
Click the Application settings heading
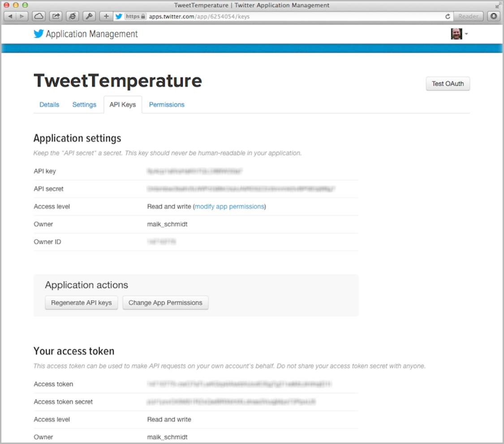78,138
